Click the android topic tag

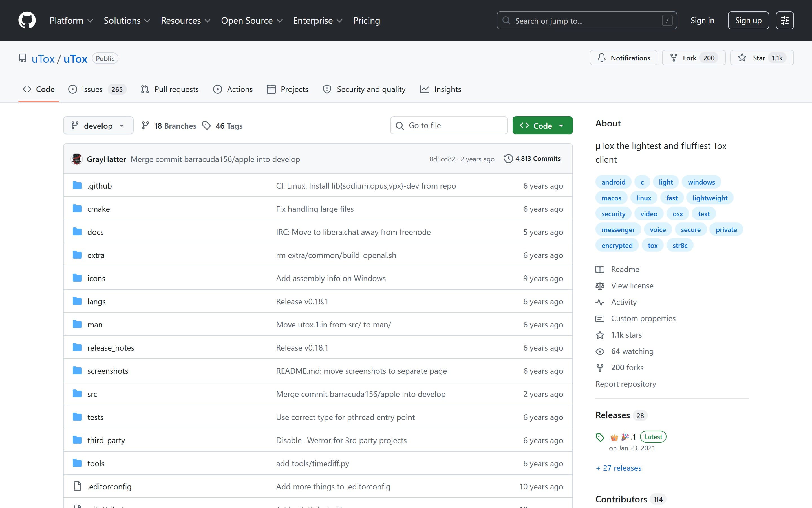(x=613, y=182)
